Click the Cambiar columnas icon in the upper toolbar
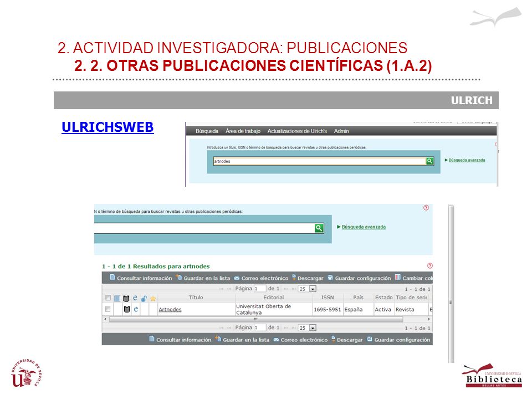Viewport: 532px width, 399px height. tap(398, 278)
